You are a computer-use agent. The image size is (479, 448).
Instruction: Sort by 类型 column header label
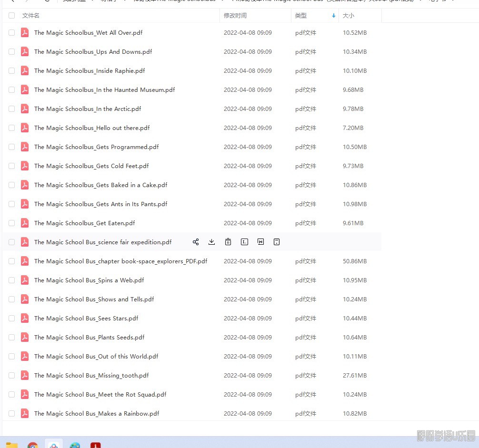click(301, 16)
